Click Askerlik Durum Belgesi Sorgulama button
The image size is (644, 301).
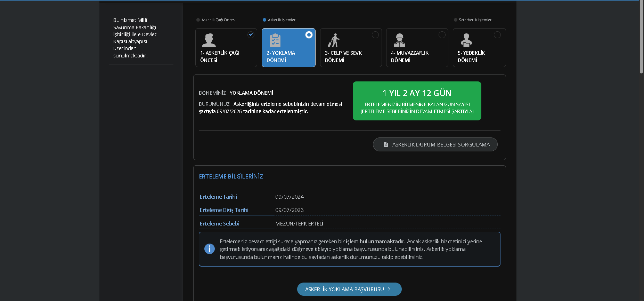(435, 144)
